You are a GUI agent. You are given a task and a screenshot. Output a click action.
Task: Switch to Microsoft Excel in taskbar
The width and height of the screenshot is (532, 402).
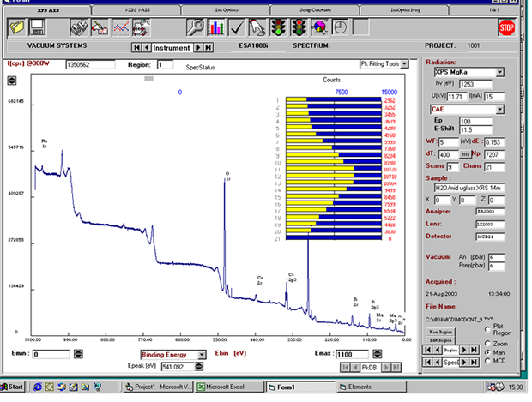[x=229, y=387]
